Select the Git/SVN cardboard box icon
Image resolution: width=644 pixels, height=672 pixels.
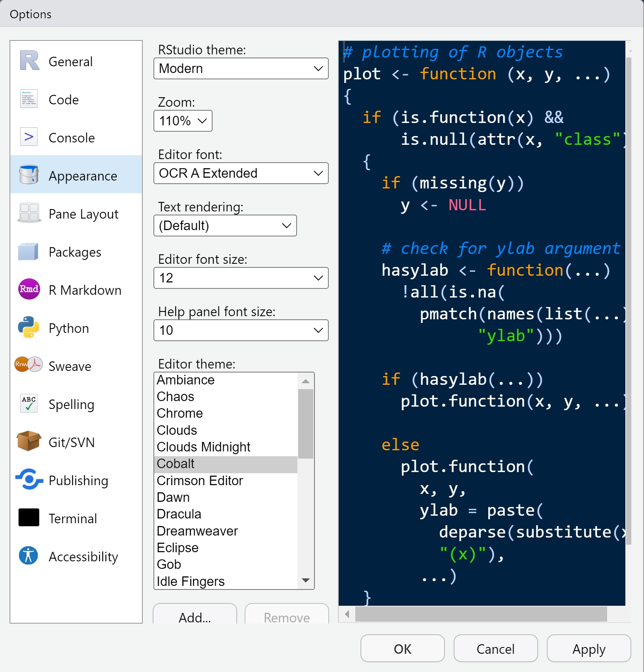coord(29,442)
